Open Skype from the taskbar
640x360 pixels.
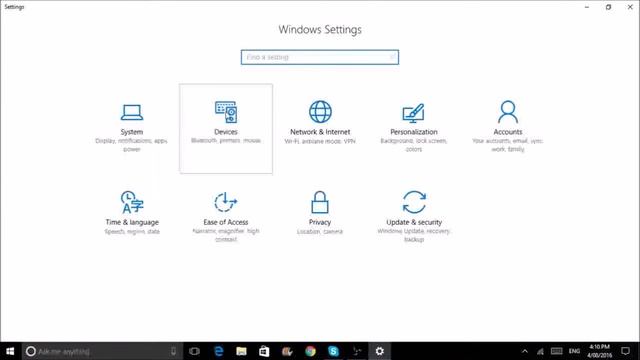point(333,351)
